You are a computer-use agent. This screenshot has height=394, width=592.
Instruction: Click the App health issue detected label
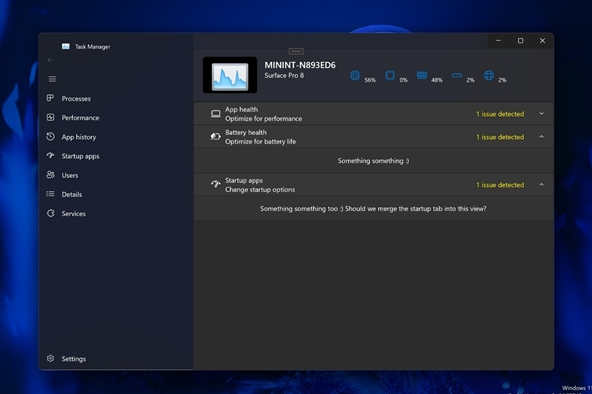[500, 114]
